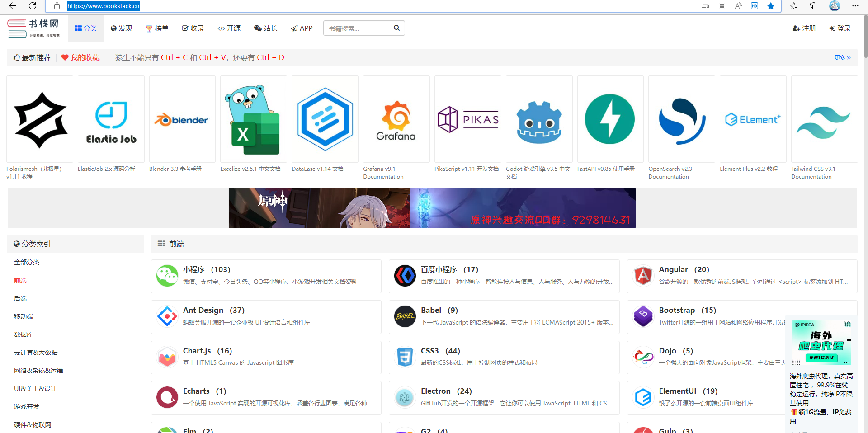Open browser Collections icon
Image resolution: width=868 pixels, height=433 pixels.
click(814, 6)
